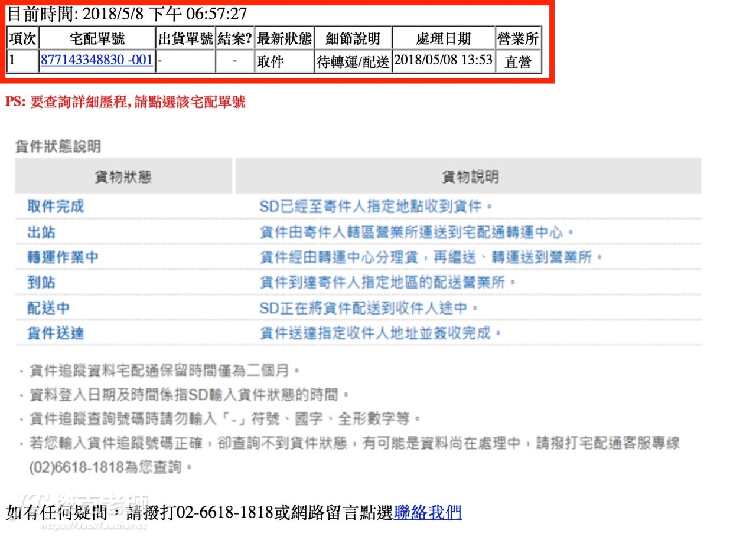Select the 結案? column header
The image size is (756, 537).
[234, 39]
